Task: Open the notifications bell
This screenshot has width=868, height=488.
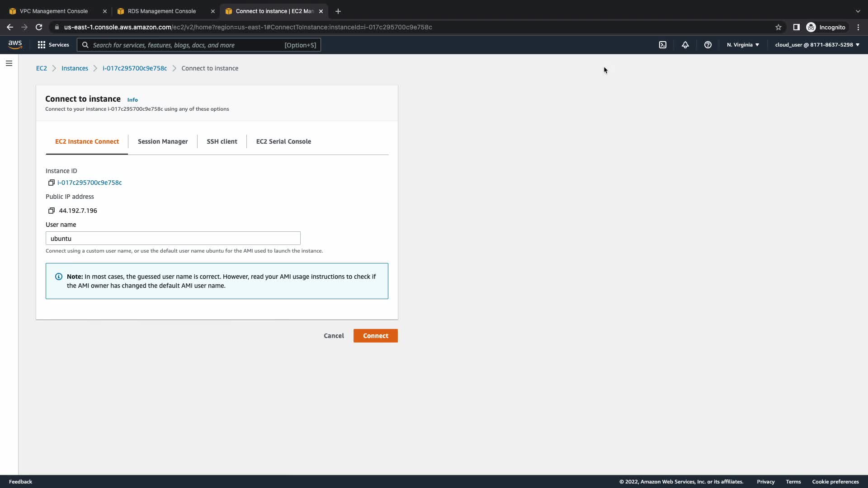Action: click(685, 45)
